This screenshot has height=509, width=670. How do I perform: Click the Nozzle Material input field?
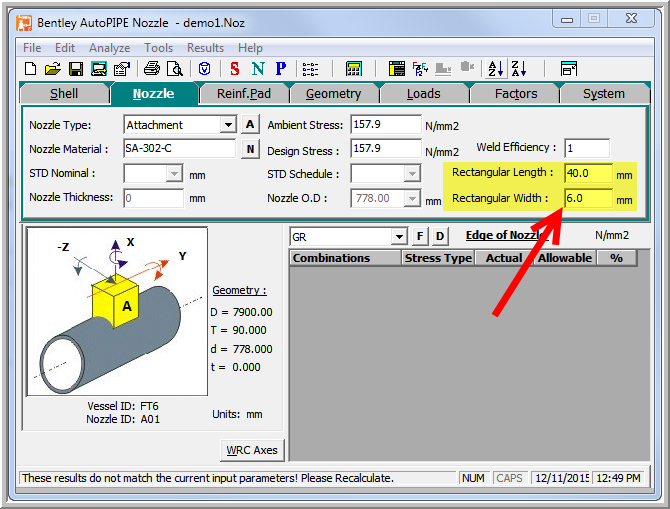coord(179,149)
